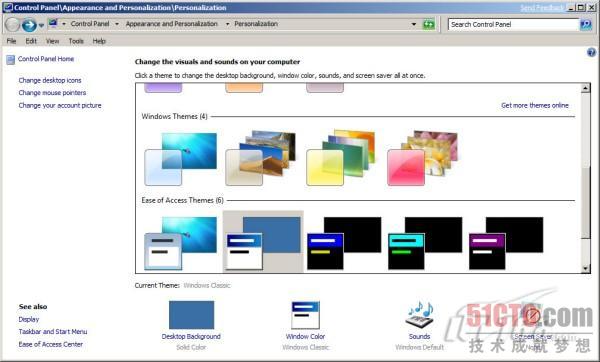
Task: Click the search magnifier icon
Action: (x=585, y=24)
